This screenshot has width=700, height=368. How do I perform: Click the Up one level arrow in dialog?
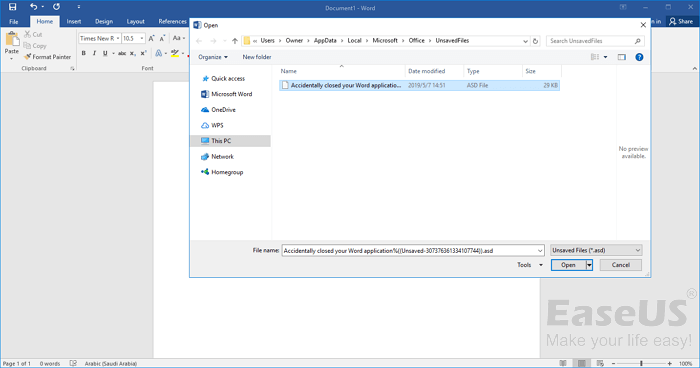coord(235,41)
